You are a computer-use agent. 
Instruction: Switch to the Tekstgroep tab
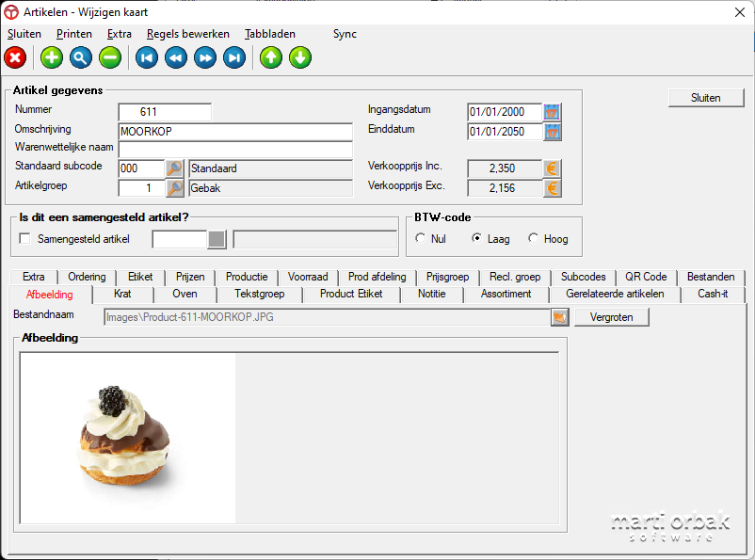[260, 294]
